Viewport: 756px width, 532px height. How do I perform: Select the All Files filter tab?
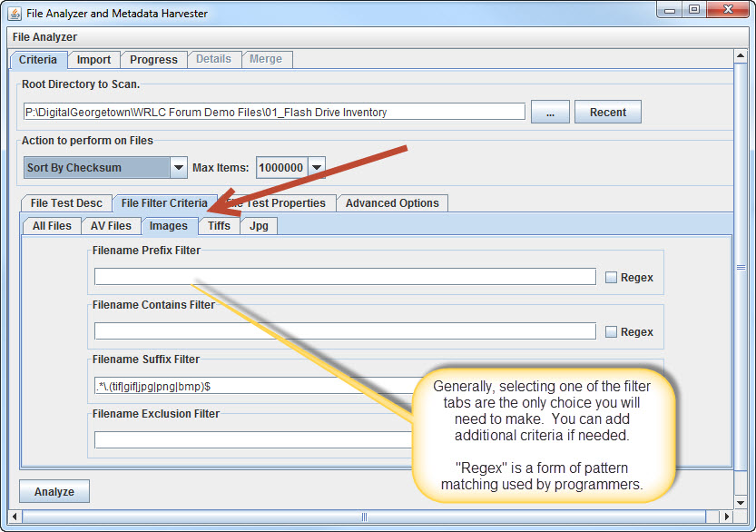pos(52,226)
